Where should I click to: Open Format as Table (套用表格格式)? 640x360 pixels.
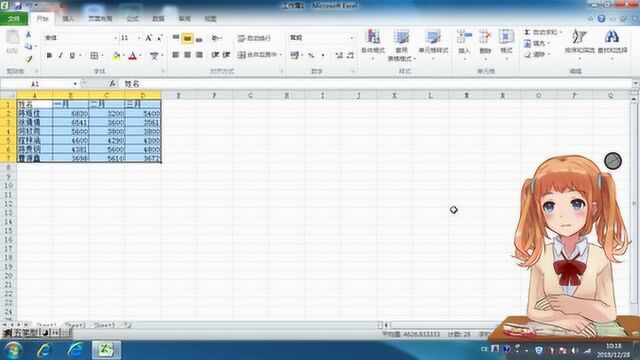[401, 45]
